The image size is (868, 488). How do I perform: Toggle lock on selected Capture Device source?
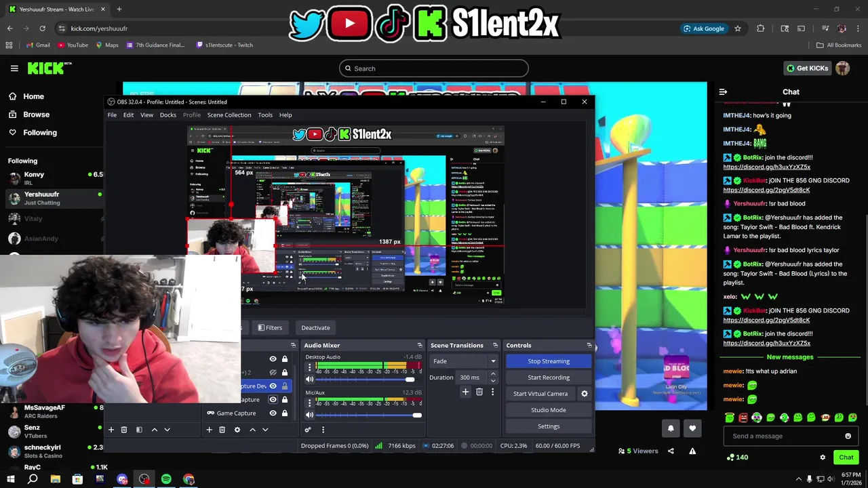tap(285, 386)
